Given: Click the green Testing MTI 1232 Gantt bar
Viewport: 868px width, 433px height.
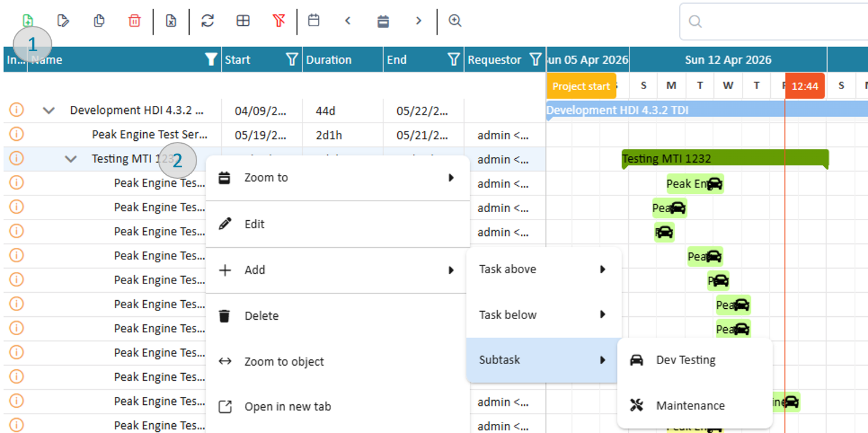Looking at the screenshot, I should pyautogui.click(x=725, y=159).
